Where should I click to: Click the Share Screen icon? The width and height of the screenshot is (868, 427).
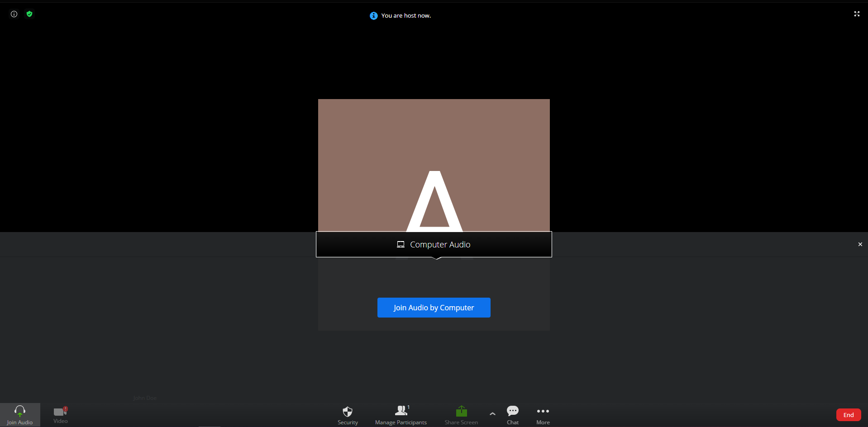461,415
